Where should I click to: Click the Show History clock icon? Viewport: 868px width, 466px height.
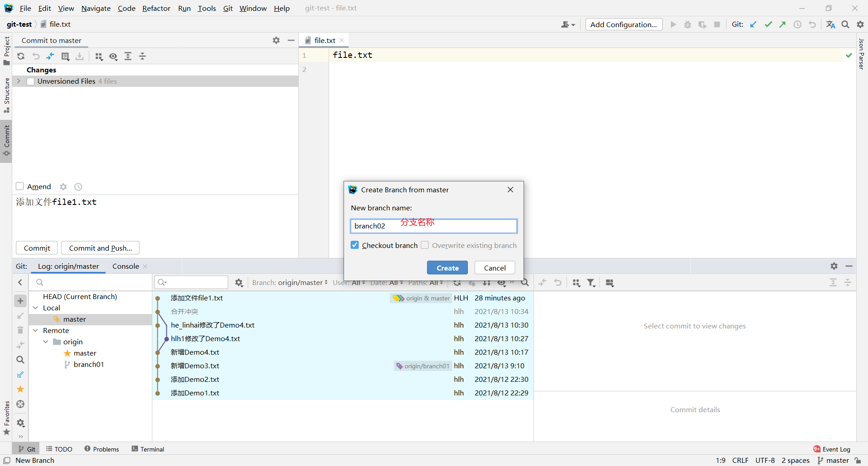(798, 24)
